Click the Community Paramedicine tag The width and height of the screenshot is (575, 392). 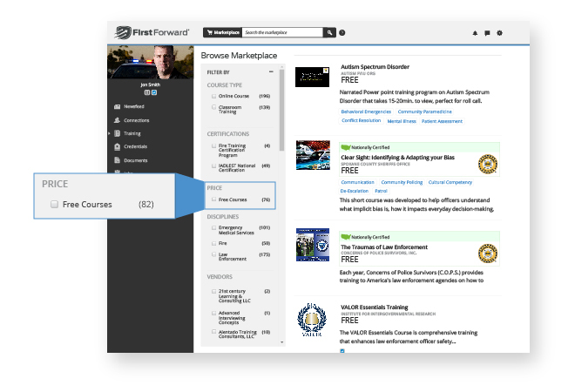tap(424, 112)
